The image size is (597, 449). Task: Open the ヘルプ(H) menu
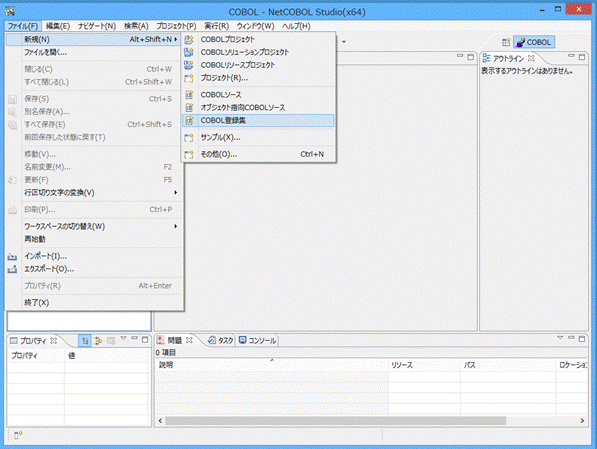coord(296,26)
